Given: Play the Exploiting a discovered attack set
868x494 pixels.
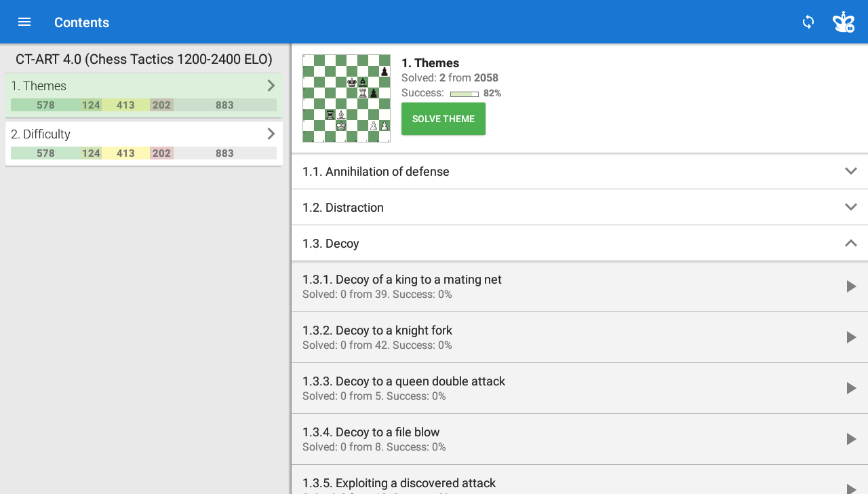Looking at the screenshot, I should [851, 487].
